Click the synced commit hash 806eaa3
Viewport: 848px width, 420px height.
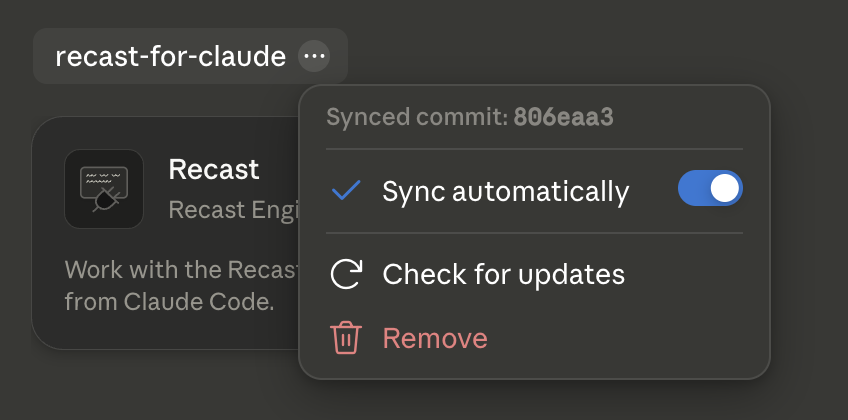click(x=563, y=117)
